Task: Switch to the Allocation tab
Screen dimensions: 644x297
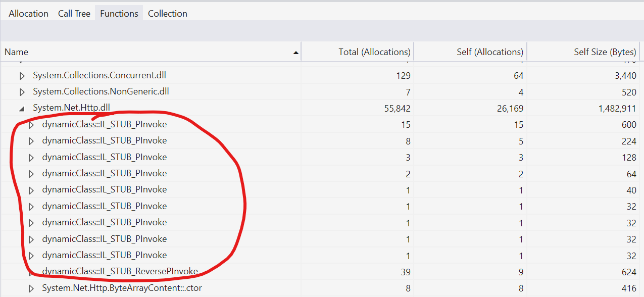Action: pyautogui.click(x=29, y=14)
